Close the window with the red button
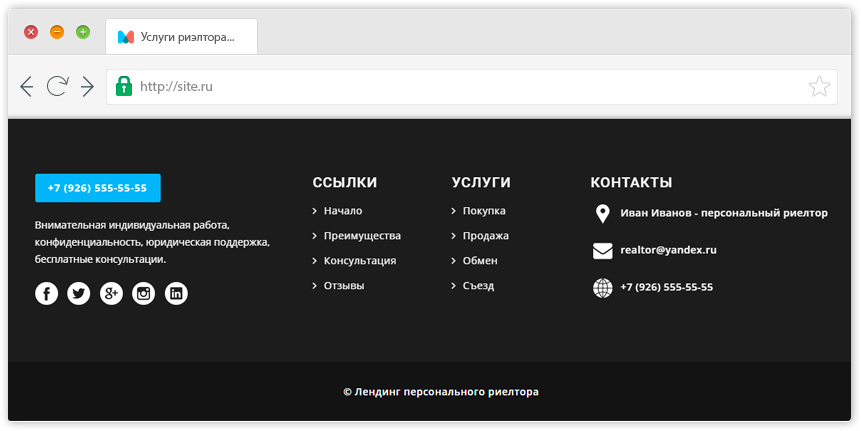 [31, 32]
